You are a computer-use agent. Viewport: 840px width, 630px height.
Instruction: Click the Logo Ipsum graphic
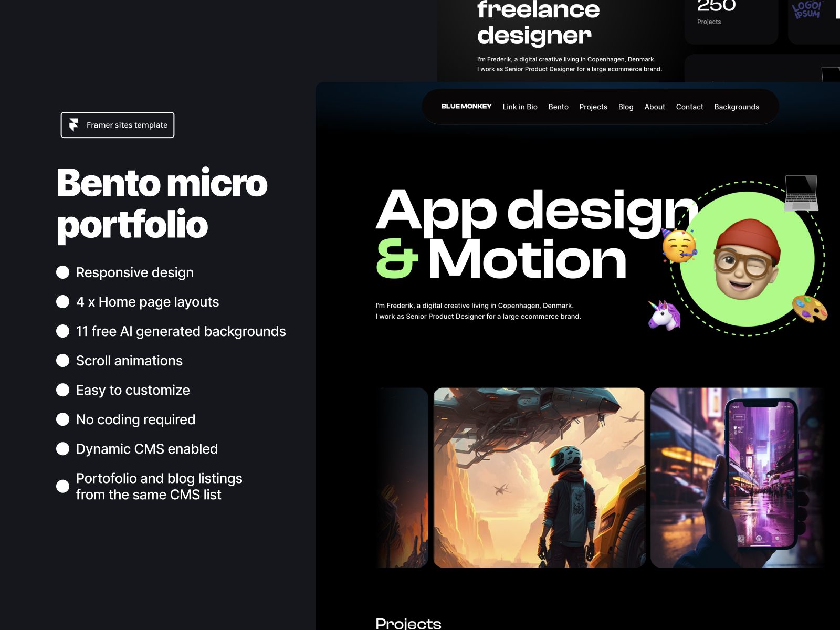(x=807, y=10)
